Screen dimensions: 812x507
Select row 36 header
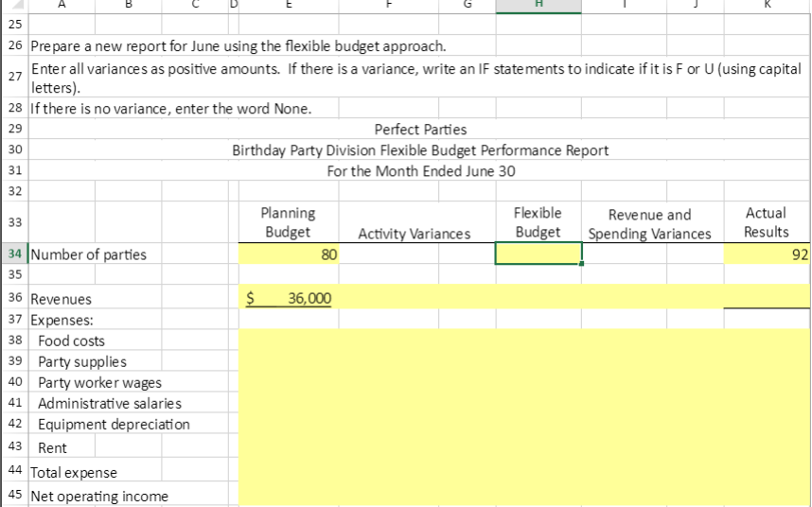[x=14, y=297]
